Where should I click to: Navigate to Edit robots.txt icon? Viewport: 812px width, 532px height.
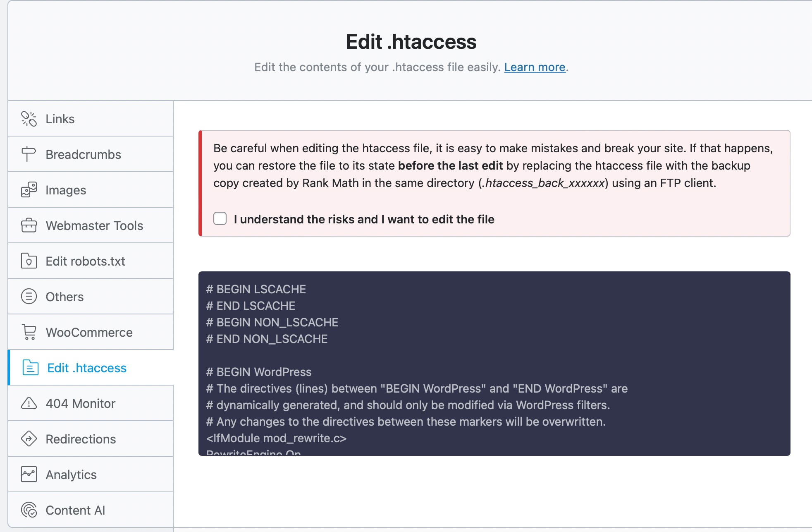coord(28,261)
